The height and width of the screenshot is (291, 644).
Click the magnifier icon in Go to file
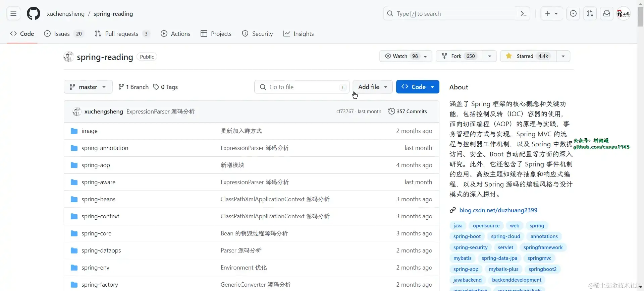pos(263,87)
